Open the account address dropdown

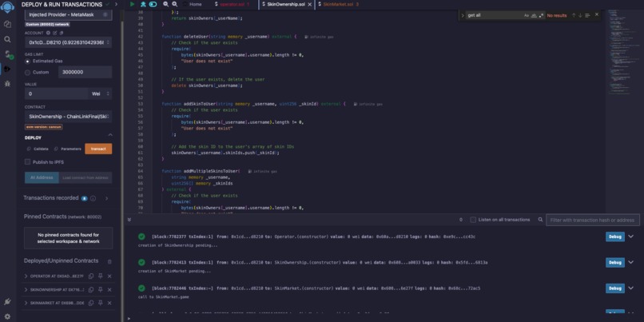tap(68, 42)
